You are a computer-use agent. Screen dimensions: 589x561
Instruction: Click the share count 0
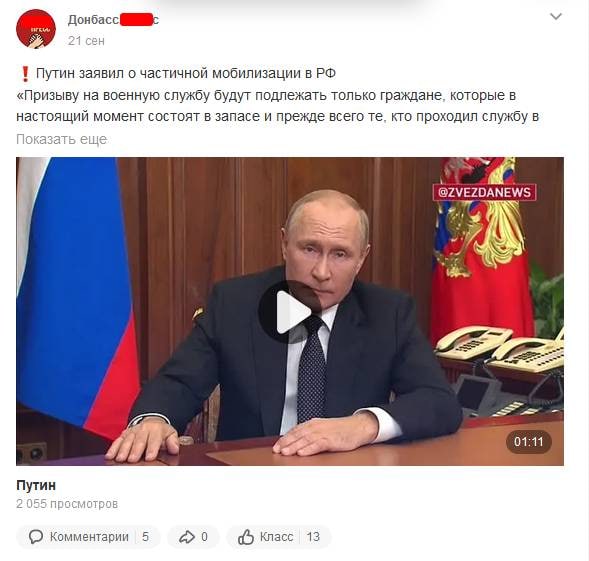204,537
